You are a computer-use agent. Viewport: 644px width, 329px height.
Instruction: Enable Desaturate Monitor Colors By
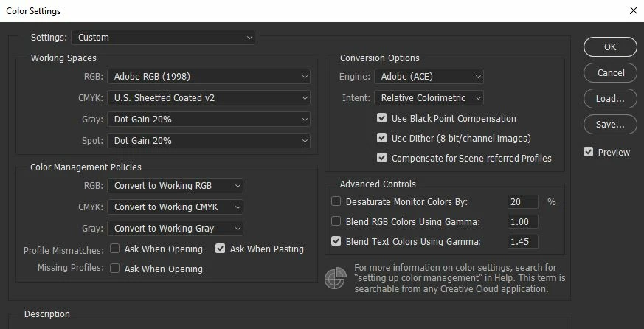click(336, 201)
